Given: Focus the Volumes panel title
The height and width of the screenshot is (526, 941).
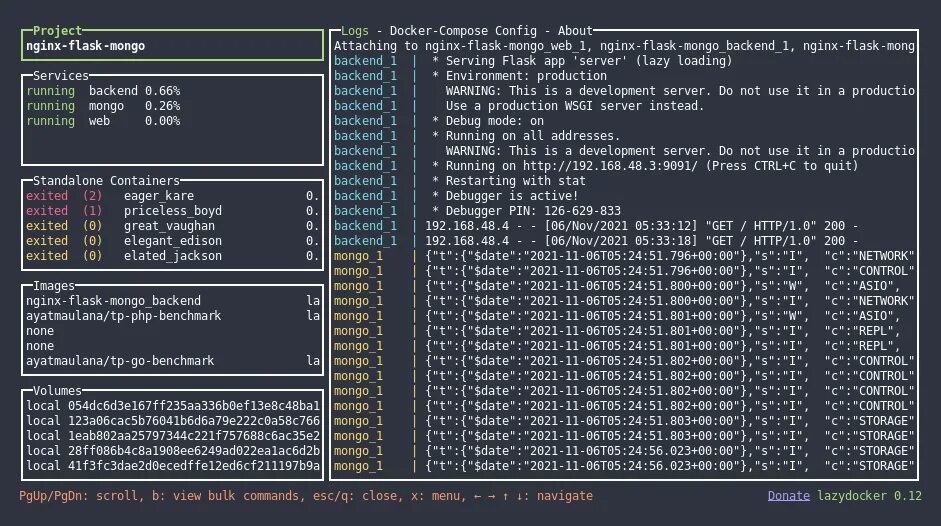Looking at the screenshot, I should [57, 391].
